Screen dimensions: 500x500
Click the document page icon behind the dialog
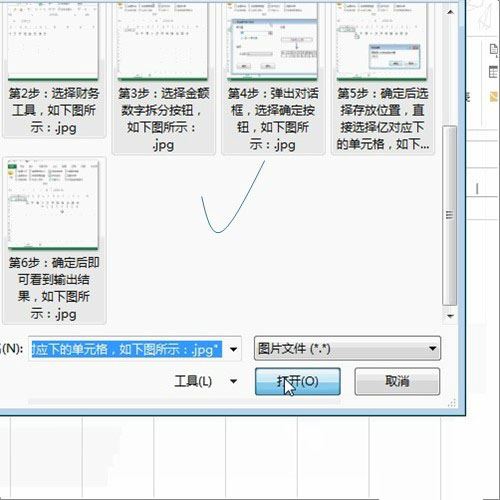[x=494, y=49]
